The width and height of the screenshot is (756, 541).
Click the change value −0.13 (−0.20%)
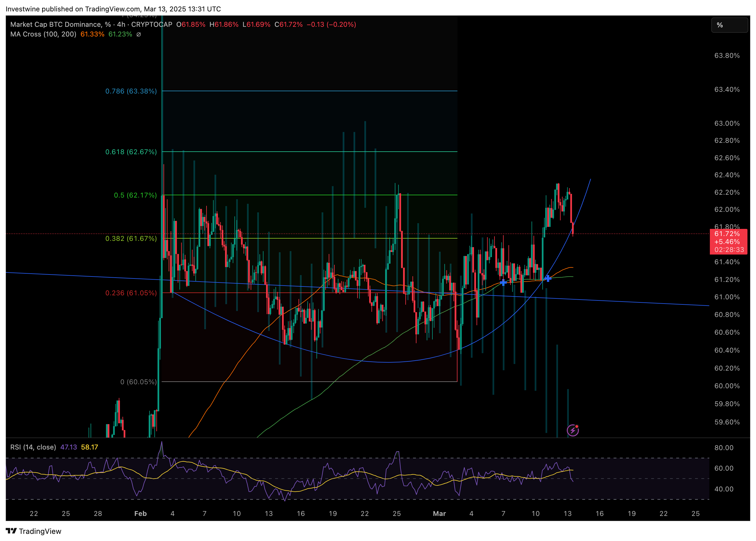(331, 24)
